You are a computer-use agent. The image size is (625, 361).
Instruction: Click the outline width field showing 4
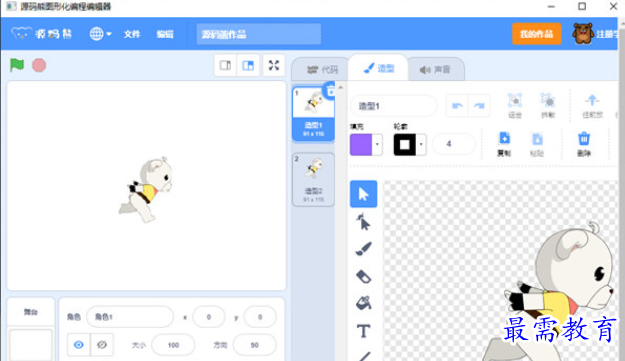pos(454,144)
